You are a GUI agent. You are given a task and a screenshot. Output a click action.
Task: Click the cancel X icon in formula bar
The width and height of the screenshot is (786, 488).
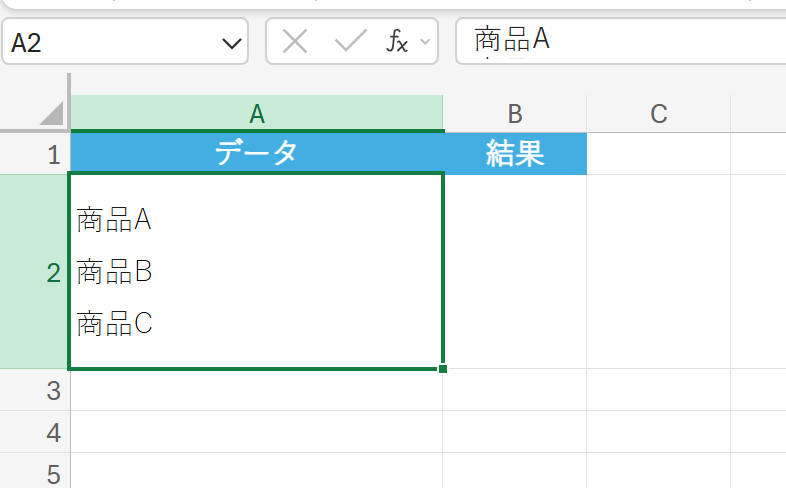click(x=295, y=41)
